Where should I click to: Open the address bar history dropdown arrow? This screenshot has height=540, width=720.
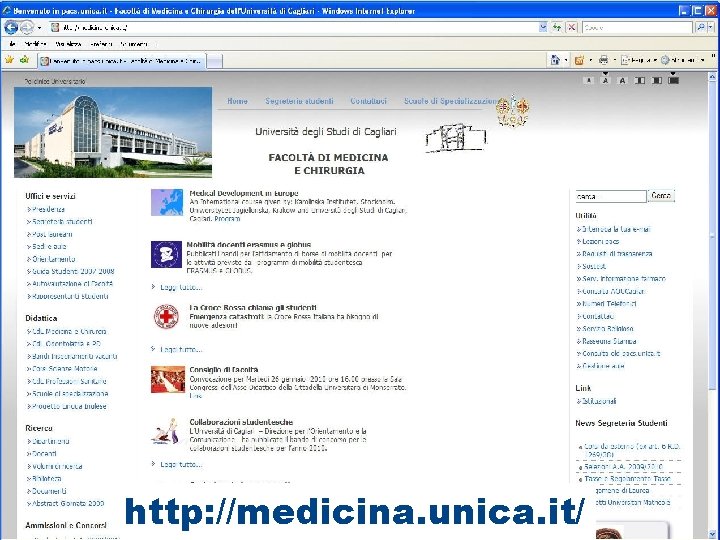click(x=543, y=28)
